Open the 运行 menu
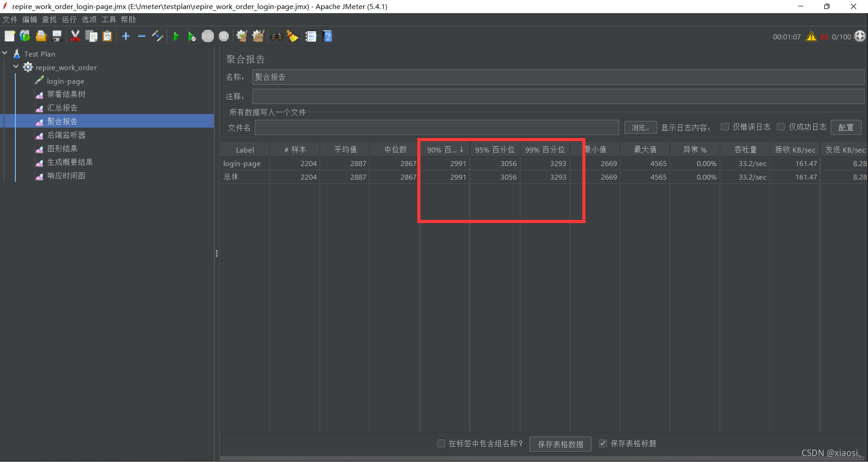The width and height of the screenshot is (868, 462). (x=69, y=19)
